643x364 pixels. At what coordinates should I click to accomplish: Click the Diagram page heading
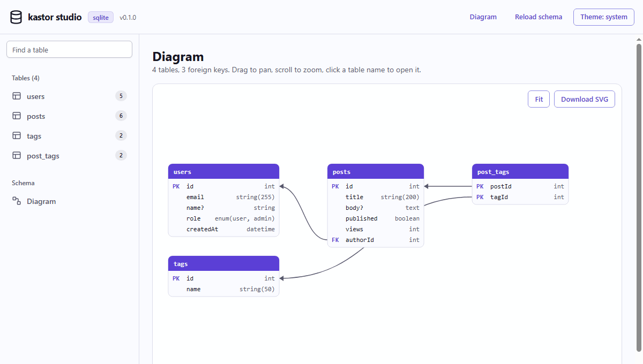pyautogui.click(x=178, y=57)
